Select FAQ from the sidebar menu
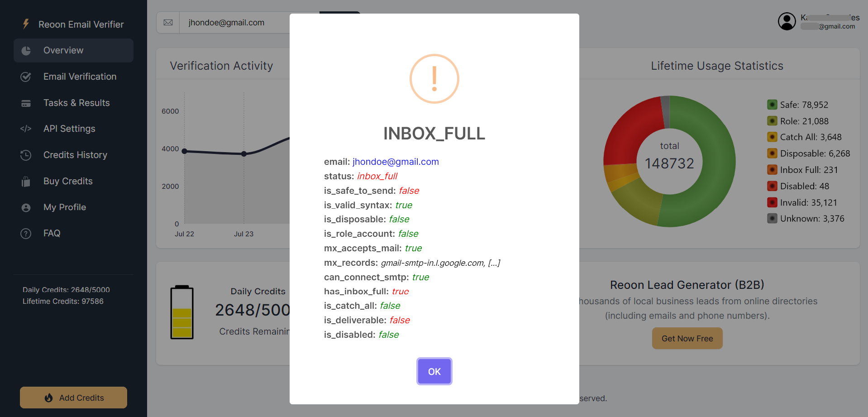Image resolution: width=868 pixels, height=417 pixels. pyautogui.click(x=52, y=233)
